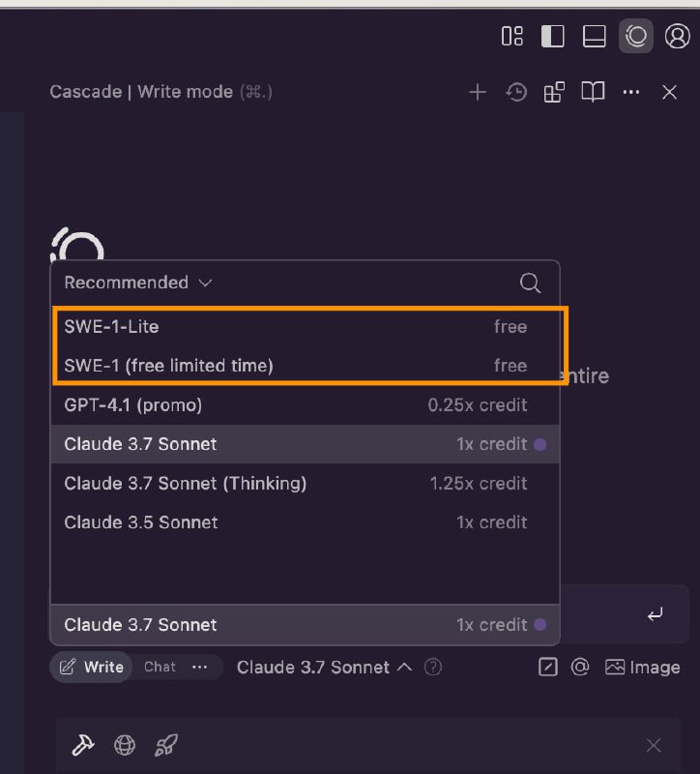The width and height of the screenshot is (700, 774).
Task: Open the open-book icon in Cascade header
Action: pos(593,92)
